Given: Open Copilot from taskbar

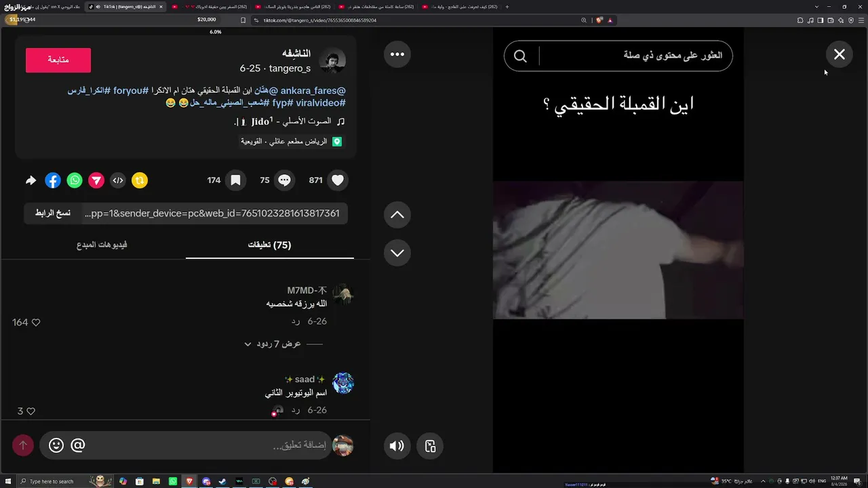Looking at the screenshot, I should [123, 481].
